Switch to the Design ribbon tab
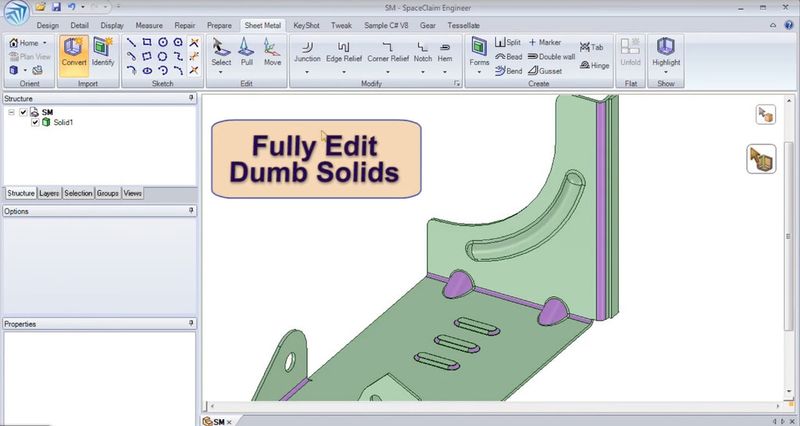This screenshot has height=426, width=800. coord(47,25)
